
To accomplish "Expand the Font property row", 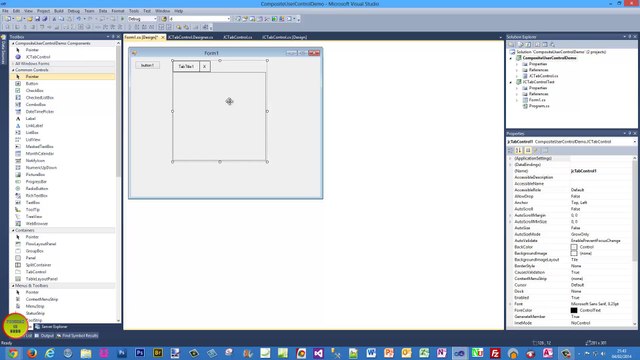I will click(510, 304).
